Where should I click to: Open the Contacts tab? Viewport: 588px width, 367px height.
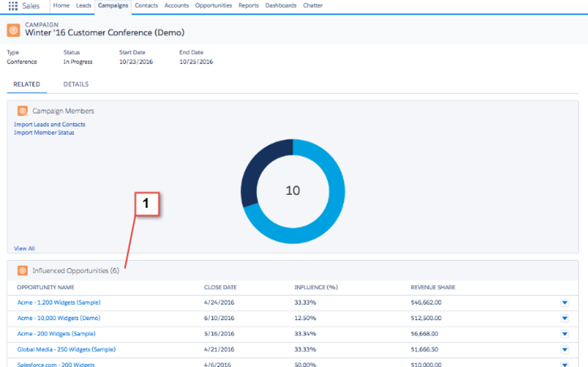[x=146, y=6]
